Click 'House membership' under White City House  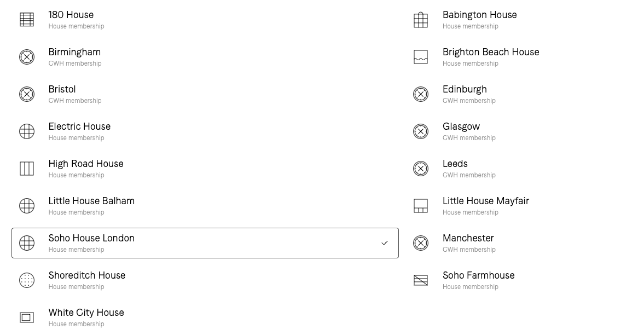pos(77,324)
